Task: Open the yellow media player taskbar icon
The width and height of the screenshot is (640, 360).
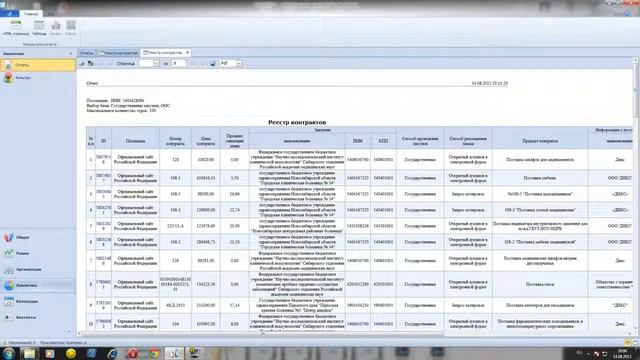Action: (71, 353)
